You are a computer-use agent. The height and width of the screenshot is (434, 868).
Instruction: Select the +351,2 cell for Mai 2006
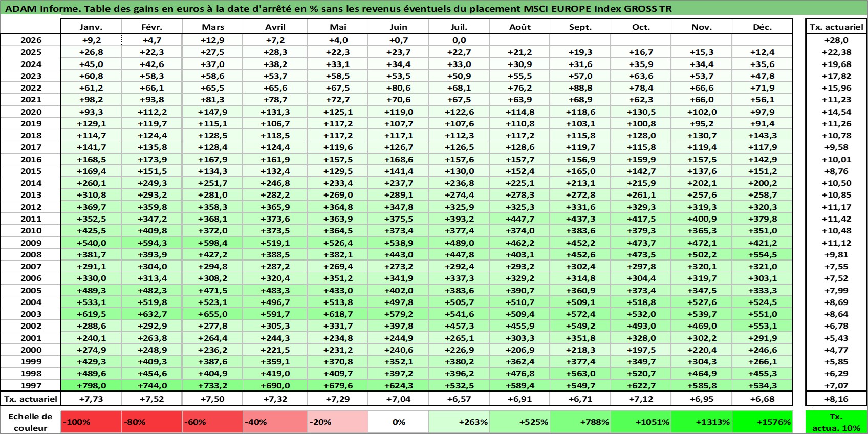point(338,278)
